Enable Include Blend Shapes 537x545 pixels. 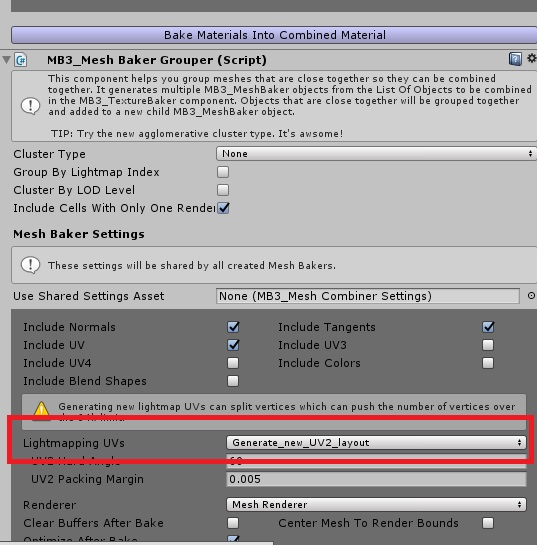[233, 381]
